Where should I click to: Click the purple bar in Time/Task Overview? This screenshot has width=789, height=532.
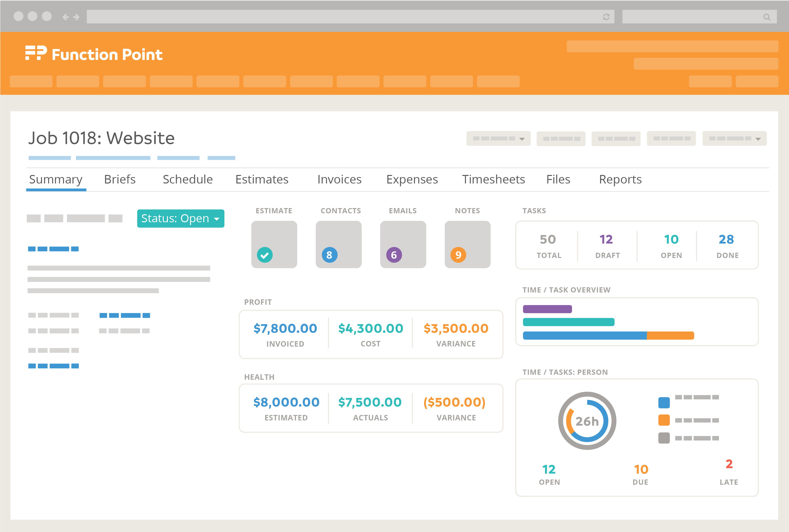(x=547, y=309)
